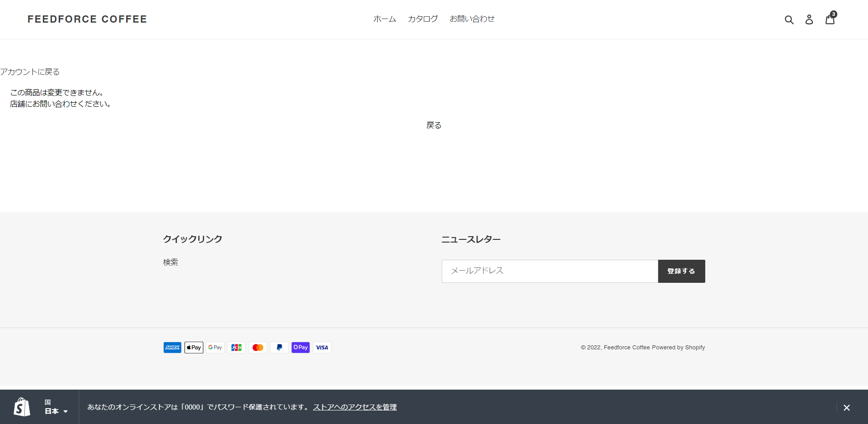This screenshot has height=424, width=868.
Task: Click the 戻る link
Action: (x=434, y=125)
